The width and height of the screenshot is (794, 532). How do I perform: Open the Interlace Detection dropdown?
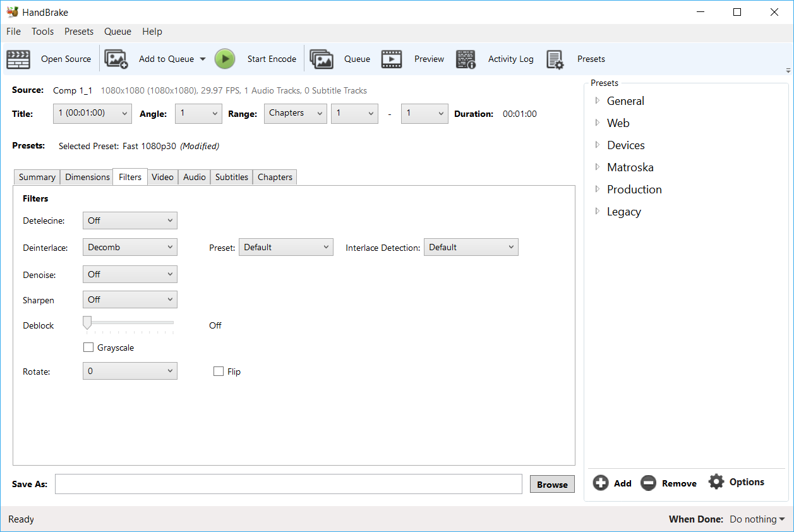471,247
